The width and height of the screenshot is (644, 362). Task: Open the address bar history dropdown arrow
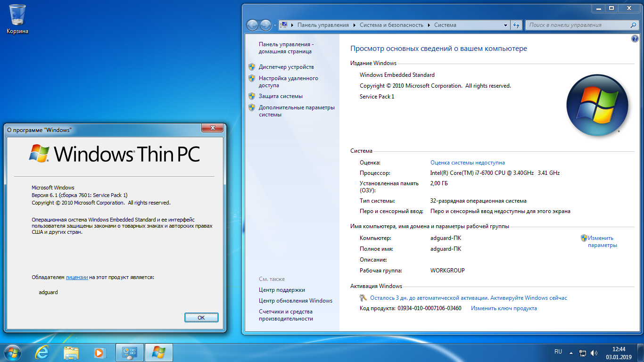point(505,25)
